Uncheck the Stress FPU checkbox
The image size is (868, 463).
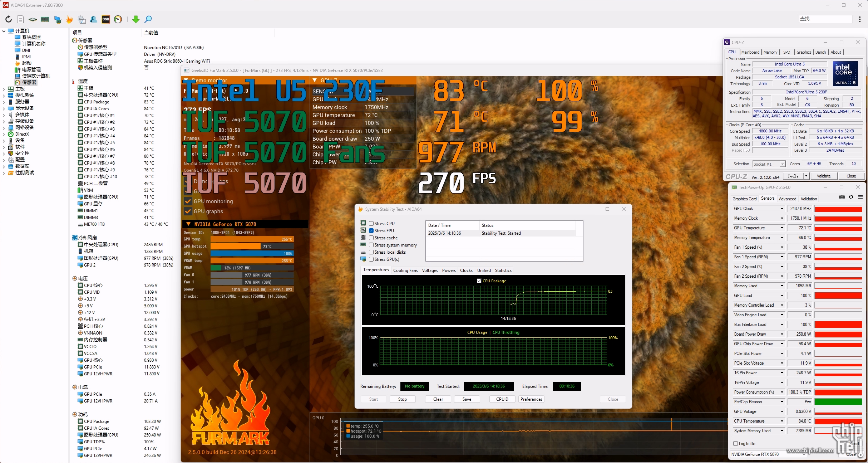(x=371, y=231)
